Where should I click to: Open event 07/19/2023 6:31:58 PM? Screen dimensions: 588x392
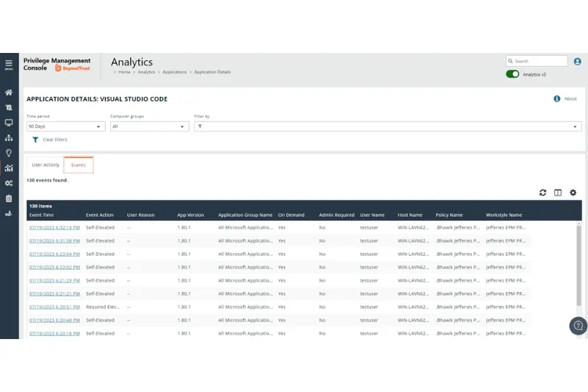(x=54, y=240)
